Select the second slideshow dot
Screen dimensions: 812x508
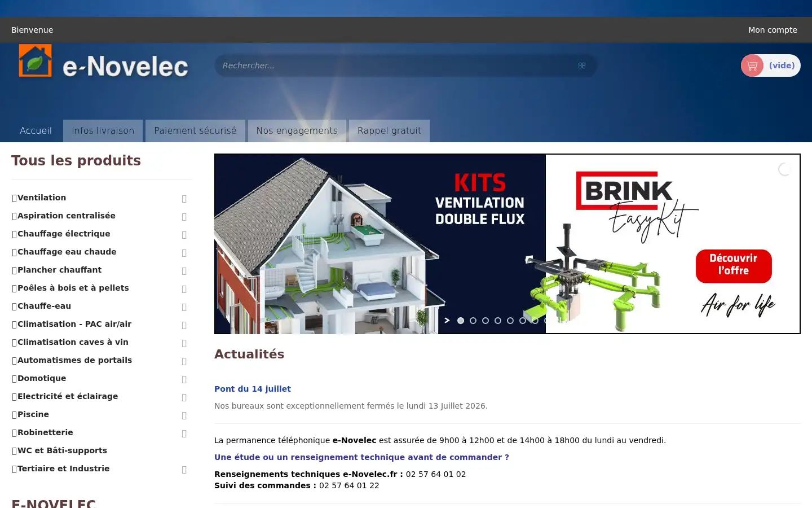tap(473, 321)
